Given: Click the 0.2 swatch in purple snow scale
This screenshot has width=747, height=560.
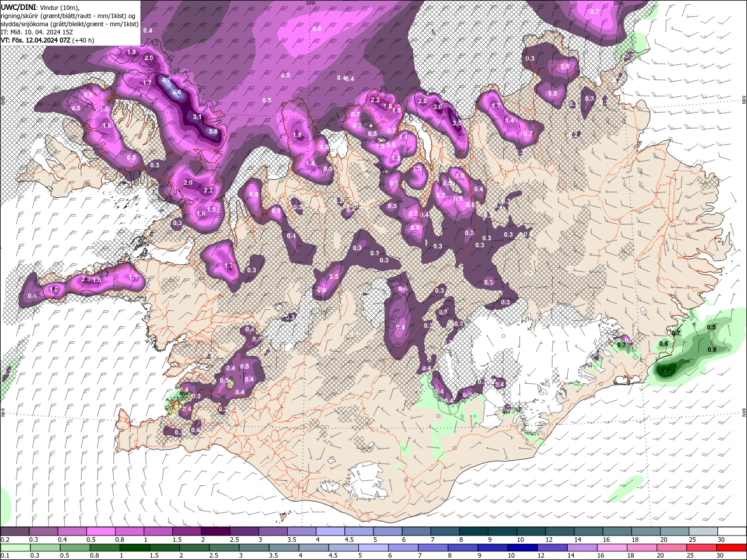Looking at the screenshot, I should [15, 531].
